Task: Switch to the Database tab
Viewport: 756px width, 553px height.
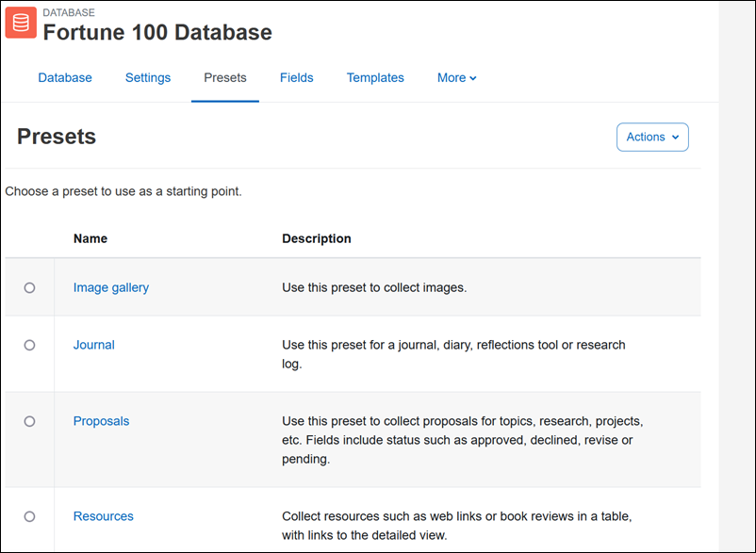Action: pyautogui.click(x=65, y=77)
